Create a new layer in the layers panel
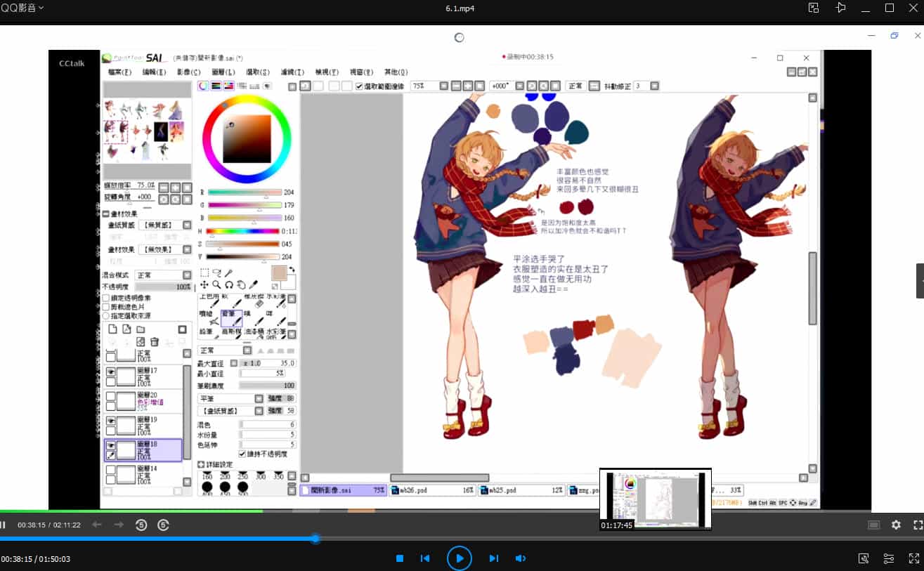 [113, 329]
